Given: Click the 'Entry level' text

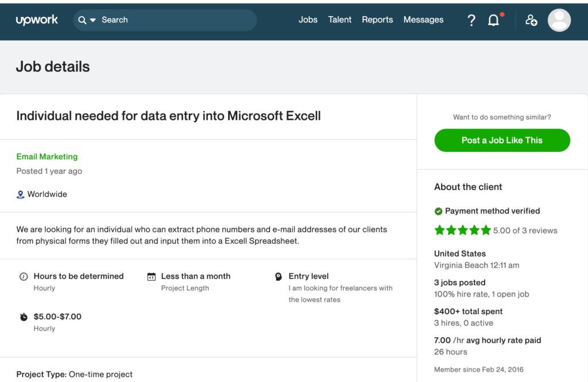Looking at the screenshot, I should pos(308,276).
